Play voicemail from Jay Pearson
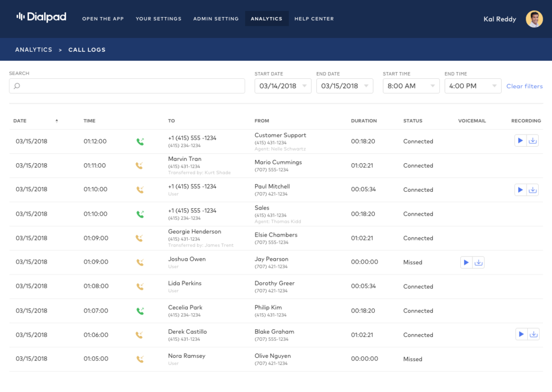Screen dimensions: 552x392 [x=466, y=262]
